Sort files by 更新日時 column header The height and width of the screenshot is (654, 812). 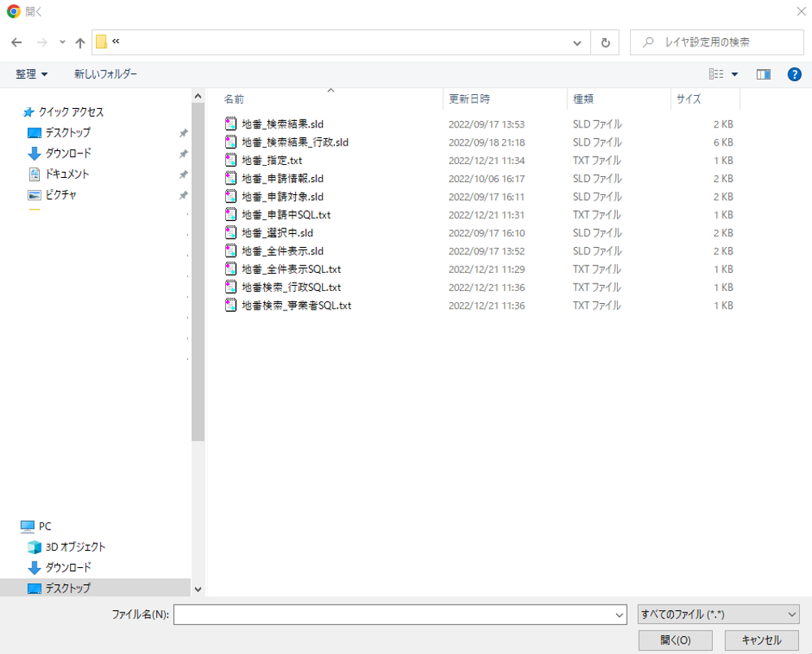pyautogui.click(x=470, y=98)
